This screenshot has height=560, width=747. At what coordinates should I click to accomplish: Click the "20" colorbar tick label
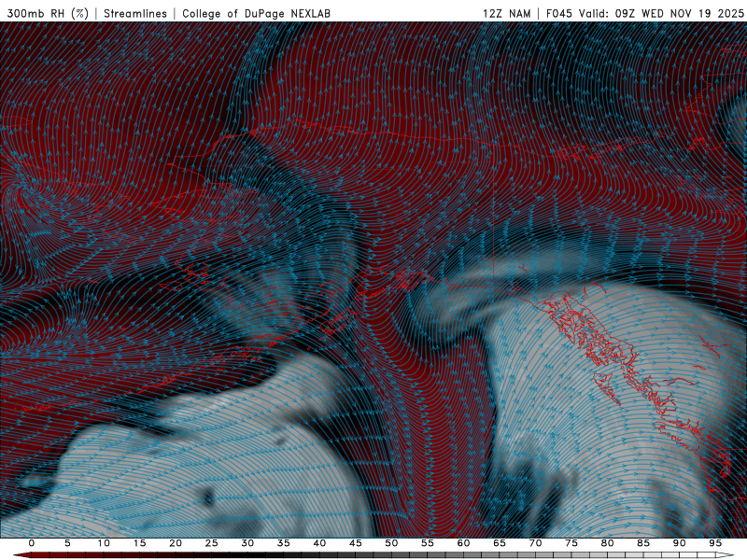[176, 543]
